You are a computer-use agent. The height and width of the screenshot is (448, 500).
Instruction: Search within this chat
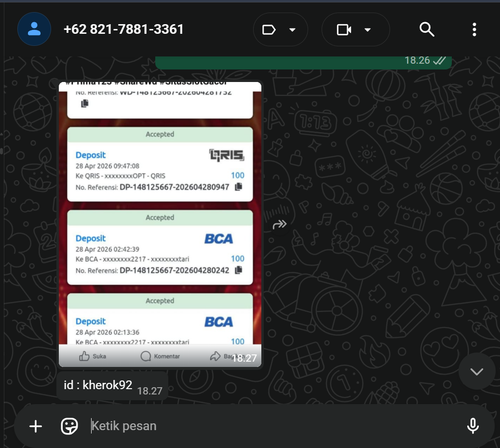(427, 29)
